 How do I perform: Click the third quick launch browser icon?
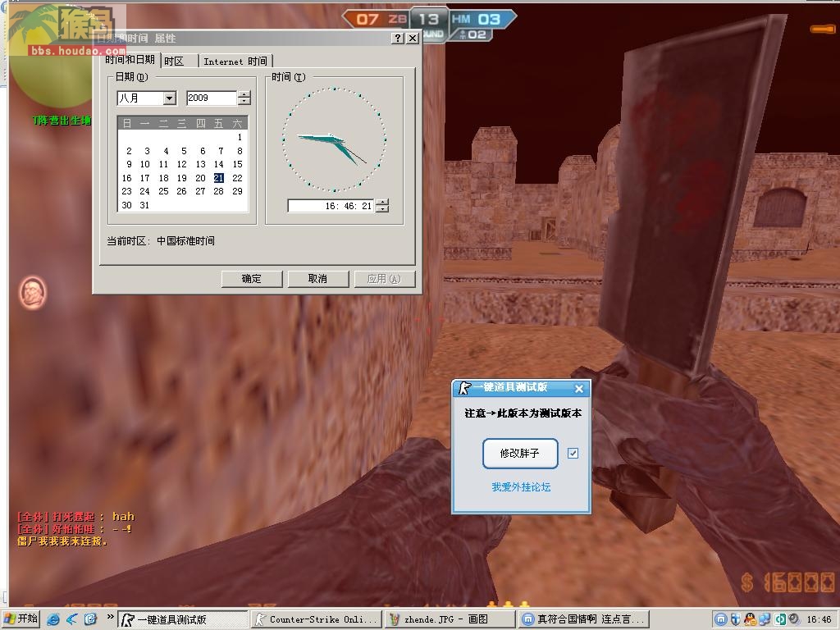pyautogui.click(x=90, y=619)
